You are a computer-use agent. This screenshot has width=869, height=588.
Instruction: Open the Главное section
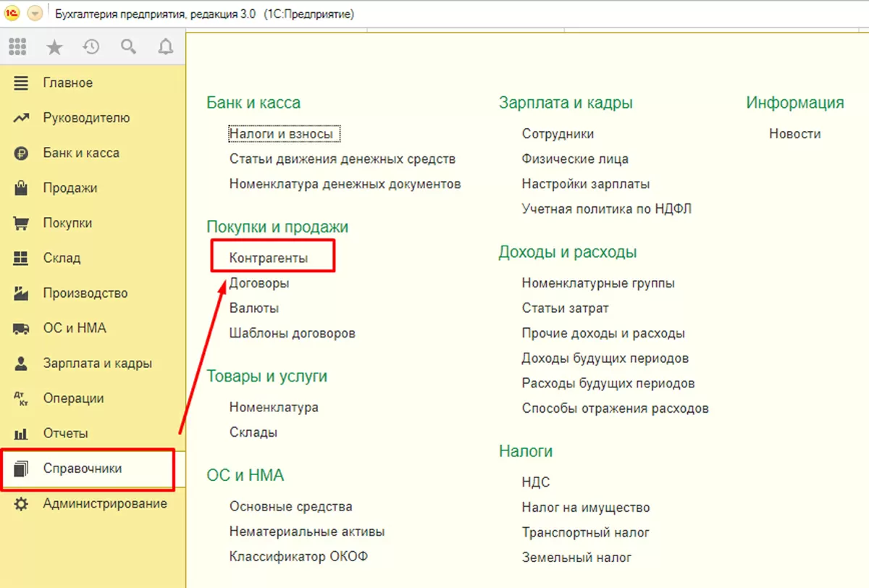click(68, 83)
